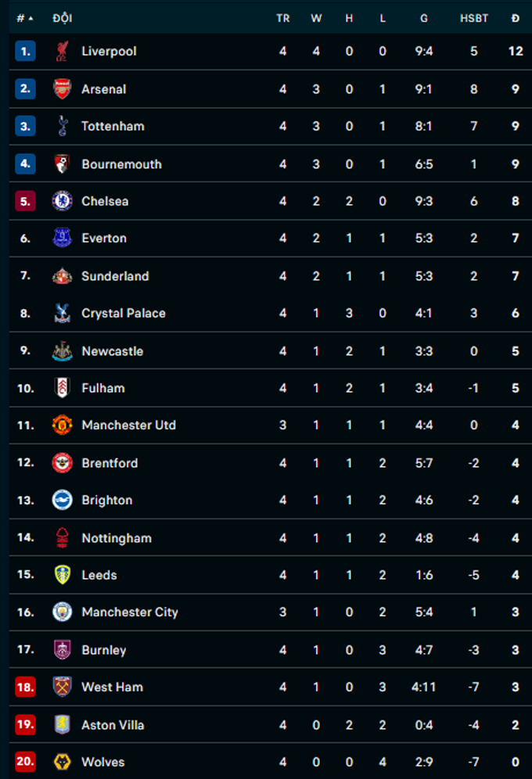Click the Wolves wolf-head logo
Image resolution: width=532 pixels, height=779 pixels.
coord(62,762)
